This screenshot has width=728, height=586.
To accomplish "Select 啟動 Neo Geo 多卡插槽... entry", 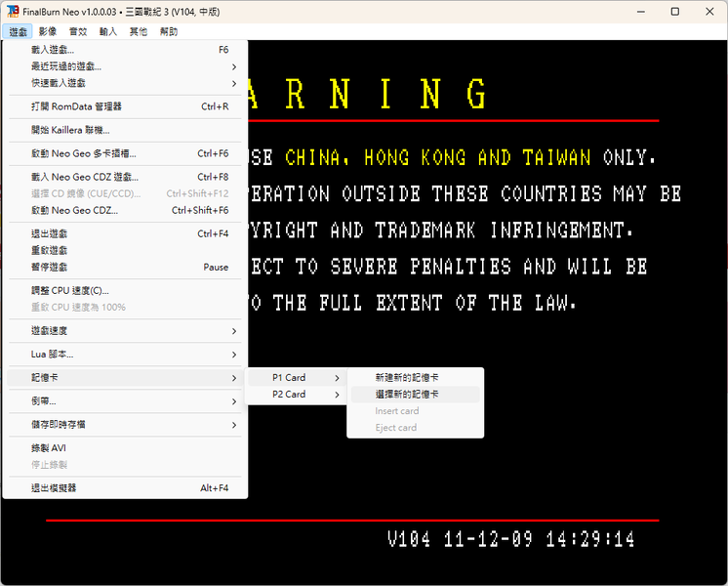I will click(x=125, y=153).
